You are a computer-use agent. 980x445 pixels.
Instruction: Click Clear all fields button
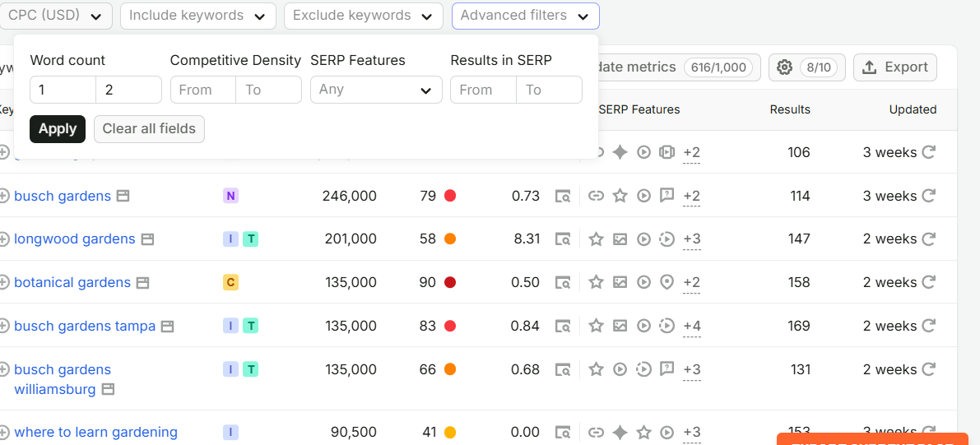[149, 129]
